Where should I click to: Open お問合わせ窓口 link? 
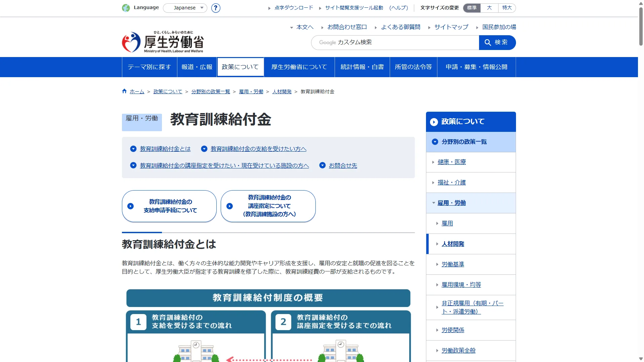tap(347, 27)
